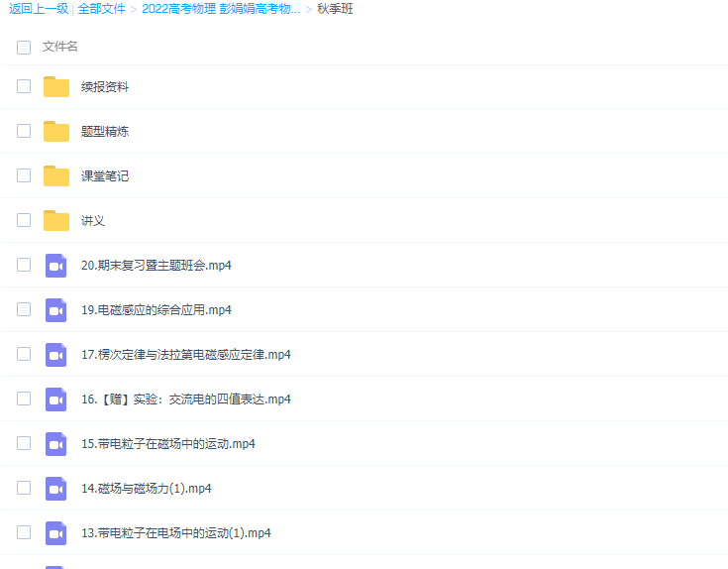
Task: Toggle the select-all checkbox beside 文件名
Action: pyautogui.click(x=24, y=47)
